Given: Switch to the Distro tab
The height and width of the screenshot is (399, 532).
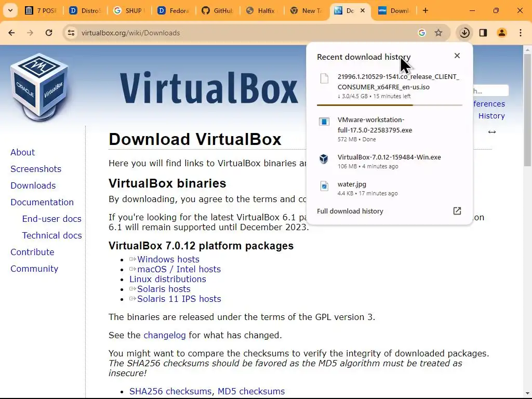Looking at the screenshot, I should (x=85, y=10).
